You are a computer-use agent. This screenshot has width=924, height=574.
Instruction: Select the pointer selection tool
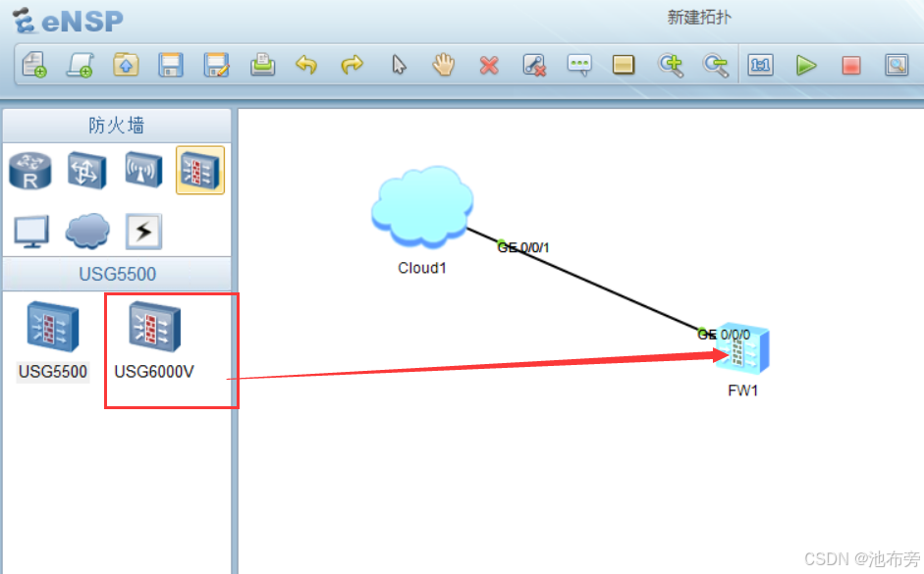(x=399, y=64)
